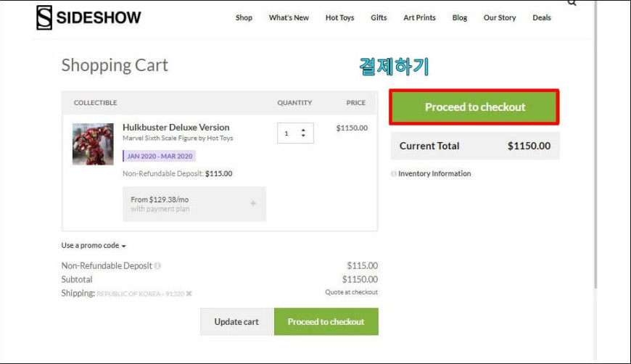The height and width of the screenshot is (364, 631).
Task: Click the bottom Proceed to checkout button
Action: coord(326,322)
